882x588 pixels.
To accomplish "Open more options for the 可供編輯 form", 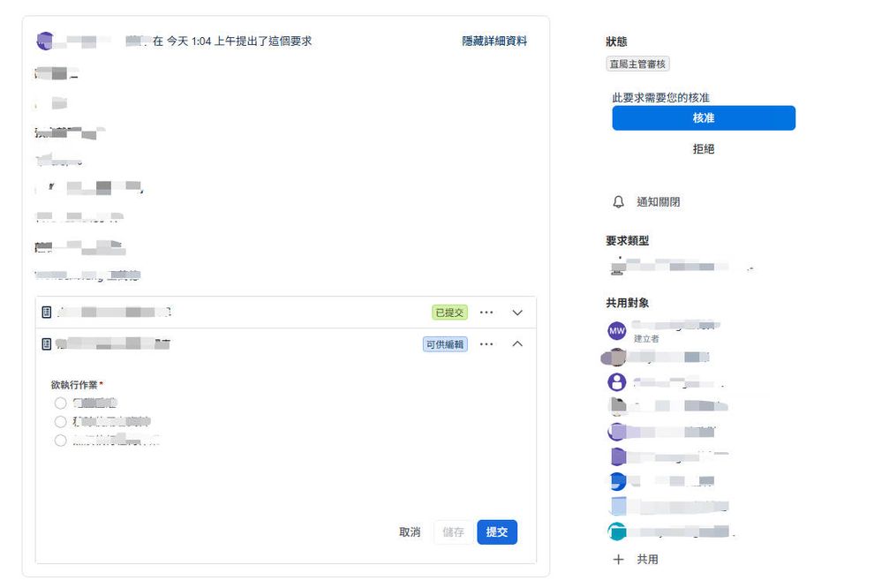I will (x=486, y=343).
